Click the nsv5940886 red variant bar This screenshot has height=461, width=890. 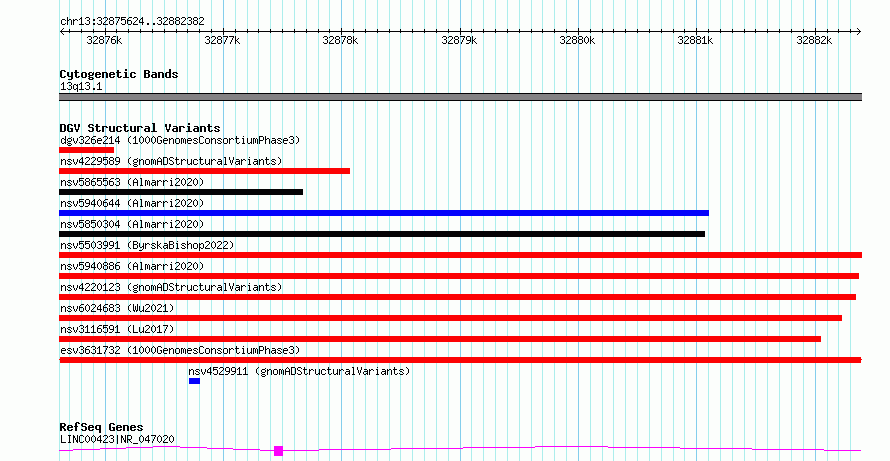point(459,276)
